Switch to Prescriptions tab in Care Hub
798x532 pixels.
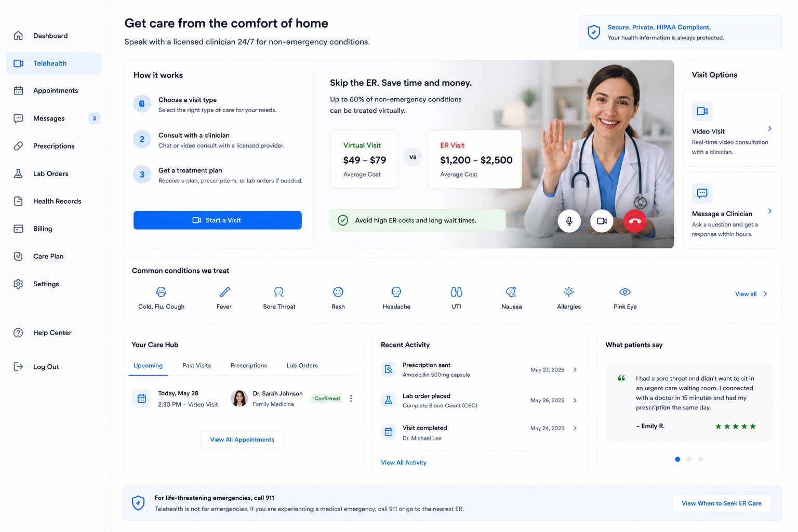pyautogui.click(x=248, y=366)
